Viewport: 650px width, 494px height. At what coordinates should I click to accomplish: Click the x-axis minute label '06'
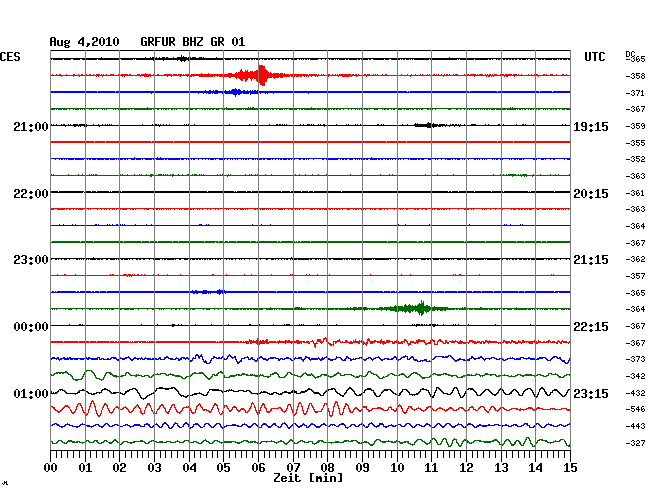[258, 468]
